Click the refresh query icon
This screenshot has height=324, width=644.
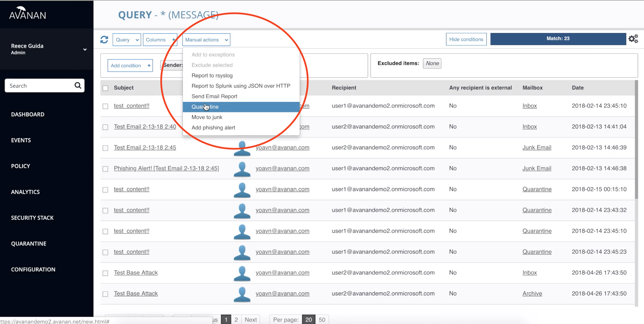[x=104, y=40]
